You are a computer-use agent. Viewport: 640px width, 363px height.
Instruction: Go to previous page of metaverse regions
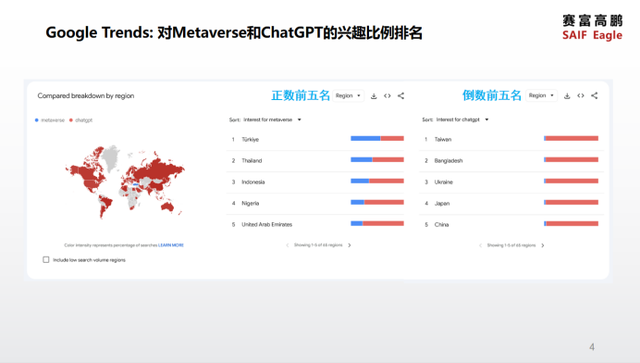(287, 245)
